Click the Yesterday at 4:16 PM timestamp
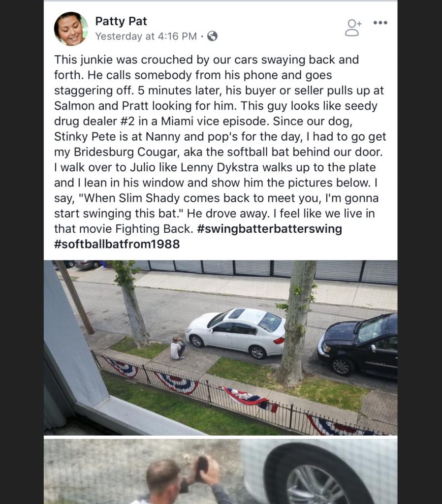 (x=146, y=36)
